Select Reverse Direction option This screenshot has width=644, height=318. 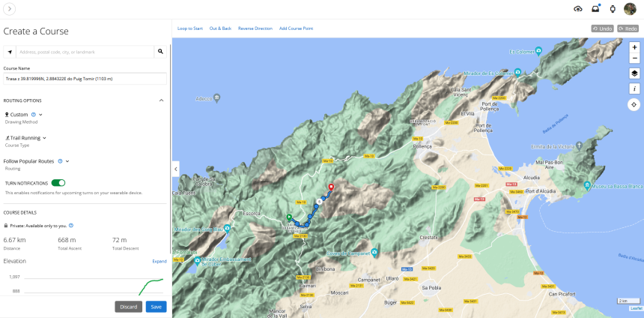(255, 28)
